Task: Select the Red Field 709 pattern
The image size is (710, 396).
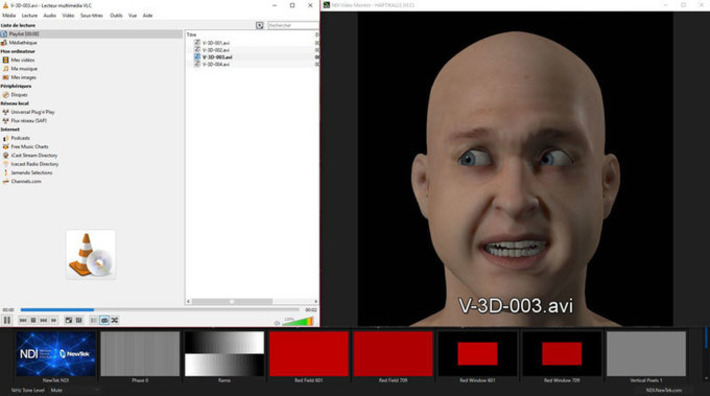Action: (393, 354)
